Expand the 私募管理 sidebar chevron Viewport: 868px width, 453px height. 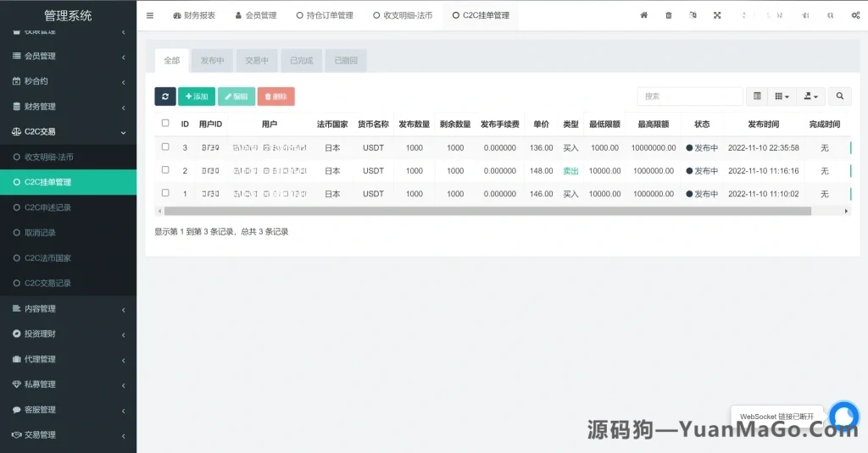coord(124,385)
